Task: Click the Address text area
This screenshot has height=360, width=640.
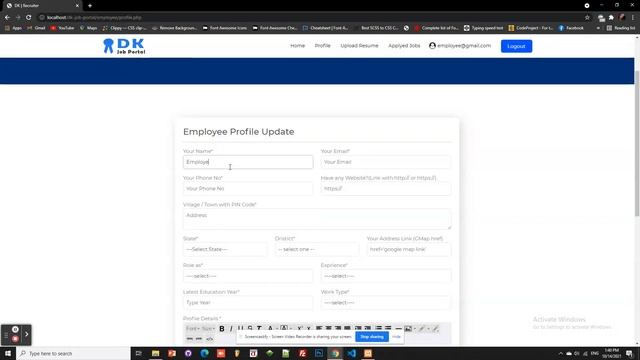Action: [x=317, y=219]
